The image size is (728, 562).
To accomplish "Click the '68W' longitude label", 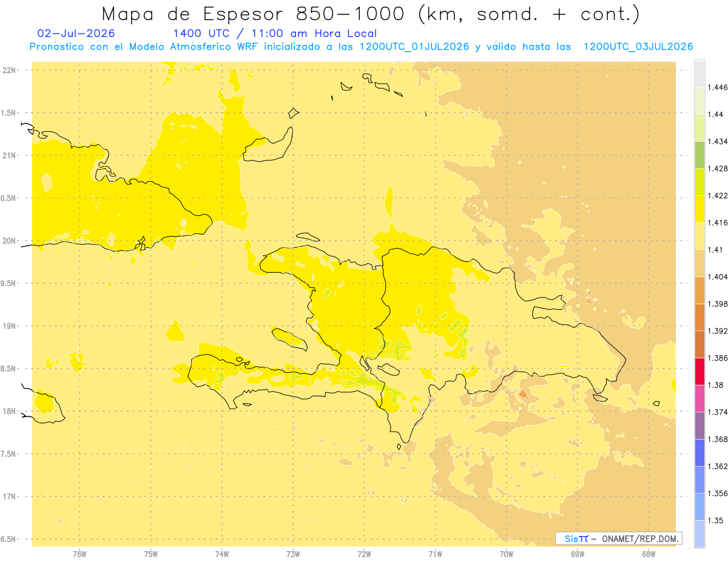I will point(649,554).
